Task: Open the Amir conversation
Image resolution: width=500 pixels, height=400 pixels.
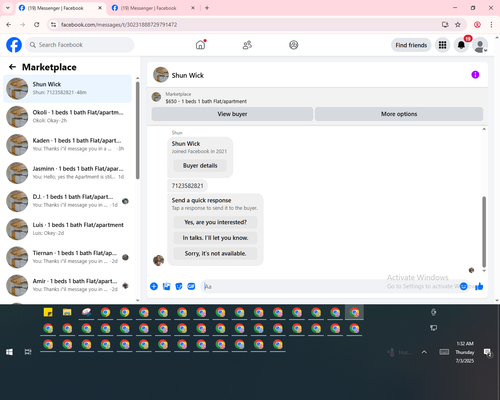Action: 67,285
